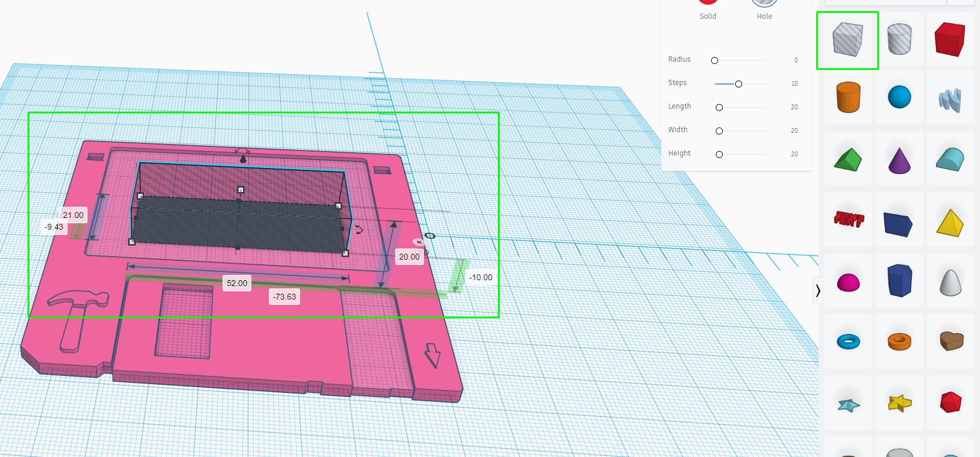Click the Width value 20
Image resolution: width=980 pixels, height=457 pixels.
[x=794, y=130]
